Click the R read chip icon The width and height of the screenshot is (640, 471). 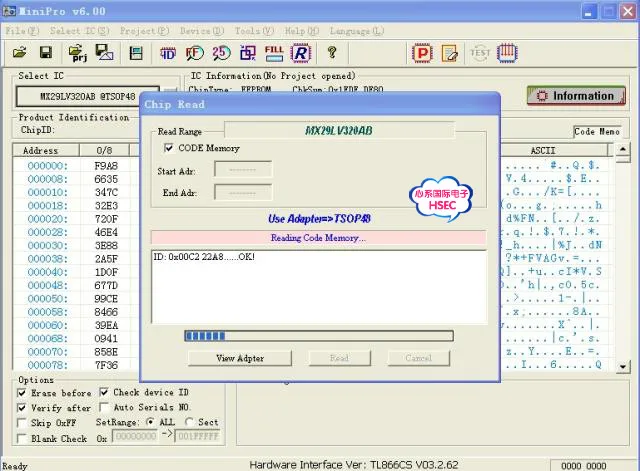[x=301, y=53]
